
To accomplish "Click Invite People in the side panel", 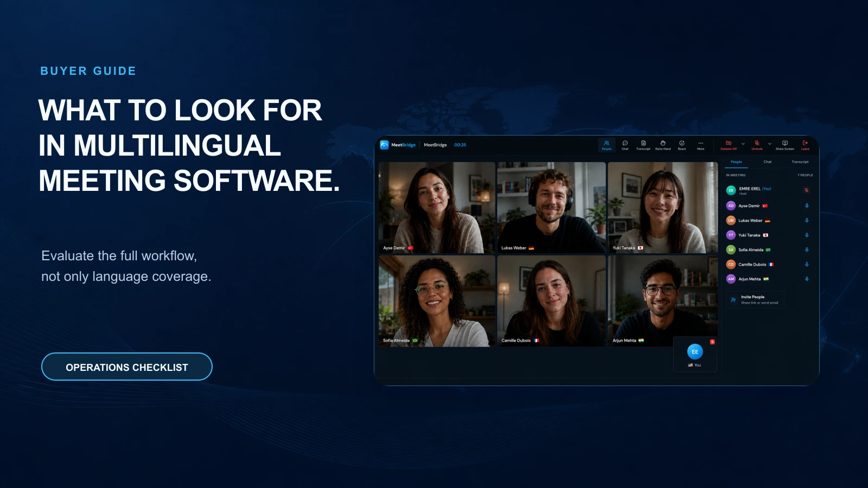I will [755, 300].
